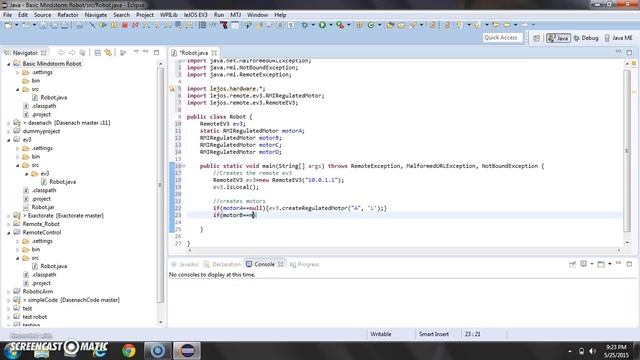The width and height of the screenshot is (640, 360).
Task: Click the red Terminate icon in toolbar
Action: pyautogui.click(x=125, y=25)
